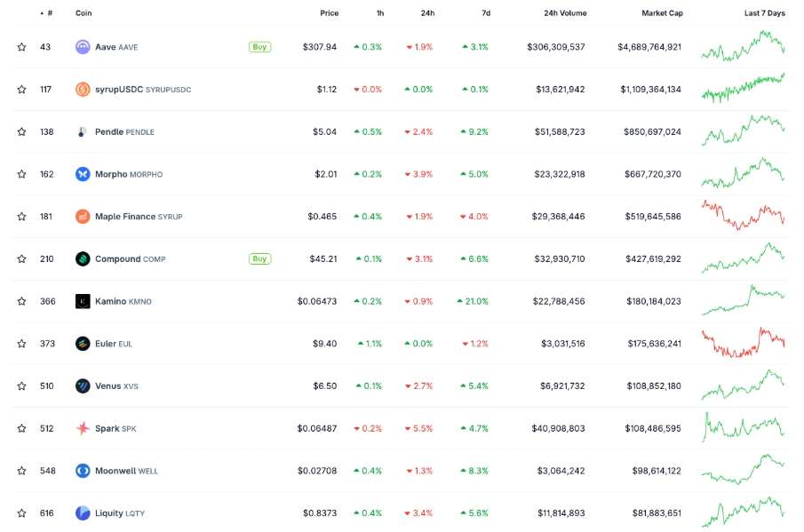Add Aave to watchlist via star

[21, 46]
